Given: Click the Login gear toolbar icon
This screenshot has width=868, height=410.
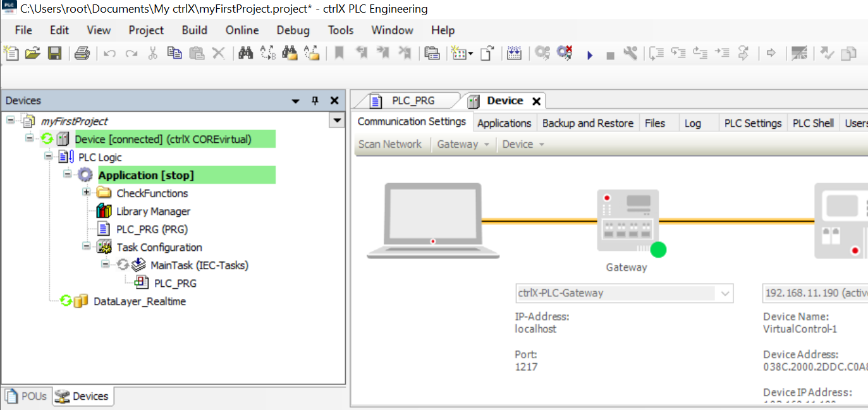Looking at the screenshot, I should point(542,54).
